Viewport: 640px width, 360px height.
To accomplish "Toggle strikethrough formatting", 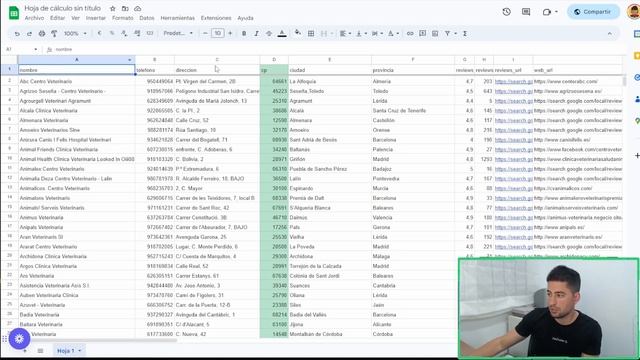I will point(269,33).
